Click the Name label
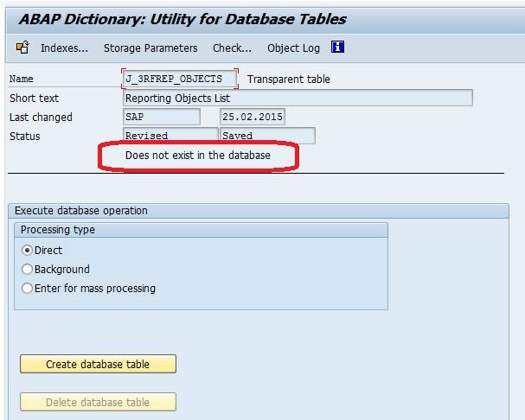This screenshot has height=420, width=525. (x=21, y=79)
